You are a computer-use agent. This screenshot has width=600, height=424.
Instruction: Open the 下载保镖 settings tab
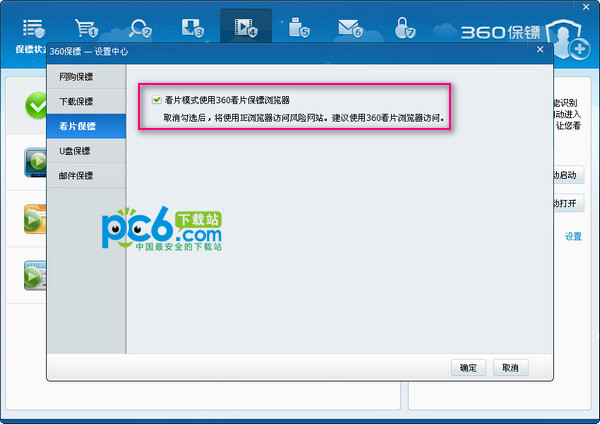point(86,101)
